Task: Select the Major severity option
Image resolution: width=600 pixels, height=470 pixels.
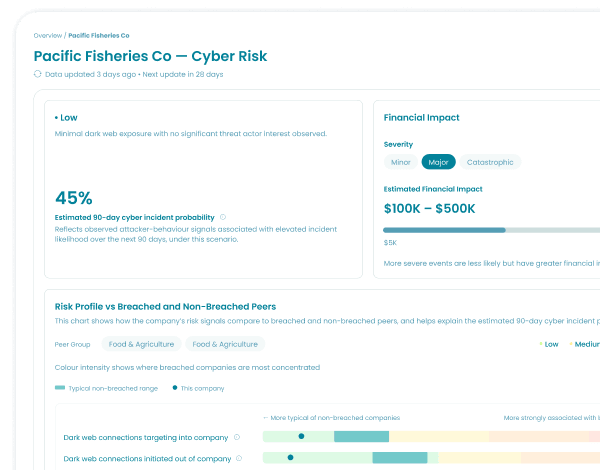Action: tap(439, 162)
